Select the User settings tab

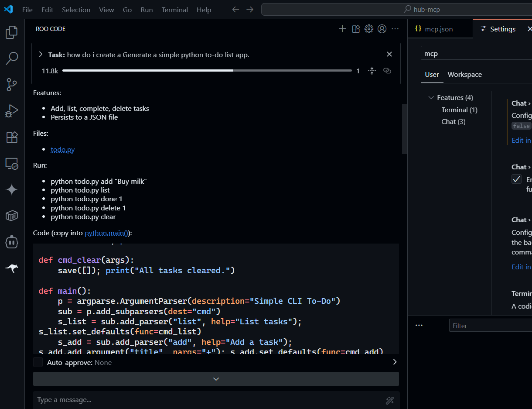[432, 75]
